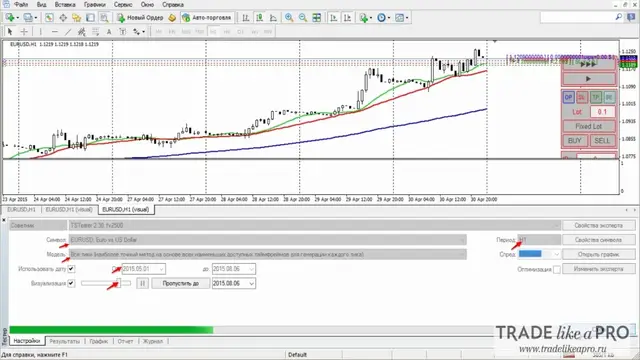Open the Период H1 dropdown
Viewport: 640px width, 360px height.
539,240
